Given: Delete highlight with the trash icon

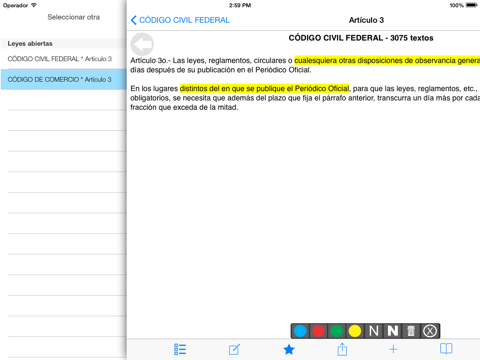Looking at the screenshot, I should [x=411, y=331].
